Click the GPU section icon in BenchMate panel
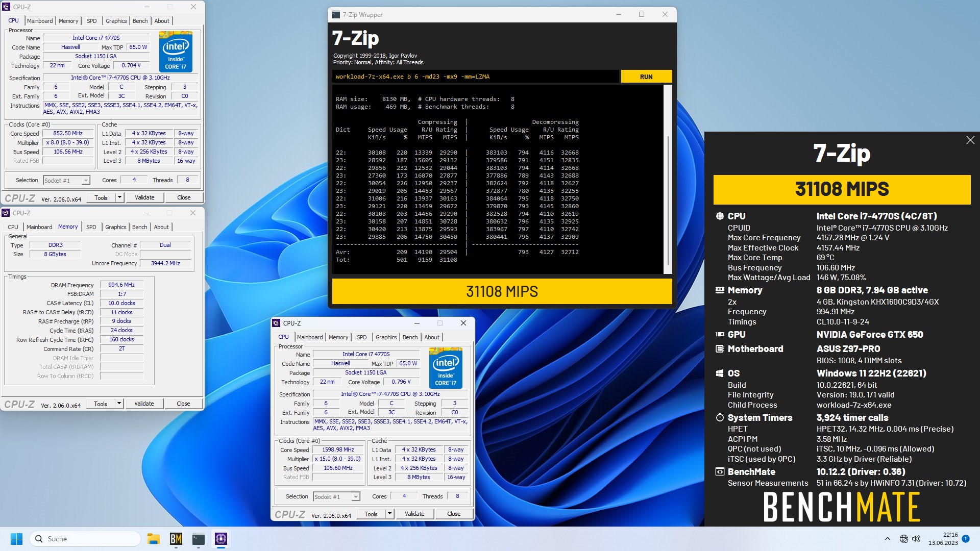980x551 pixels. 720,334
